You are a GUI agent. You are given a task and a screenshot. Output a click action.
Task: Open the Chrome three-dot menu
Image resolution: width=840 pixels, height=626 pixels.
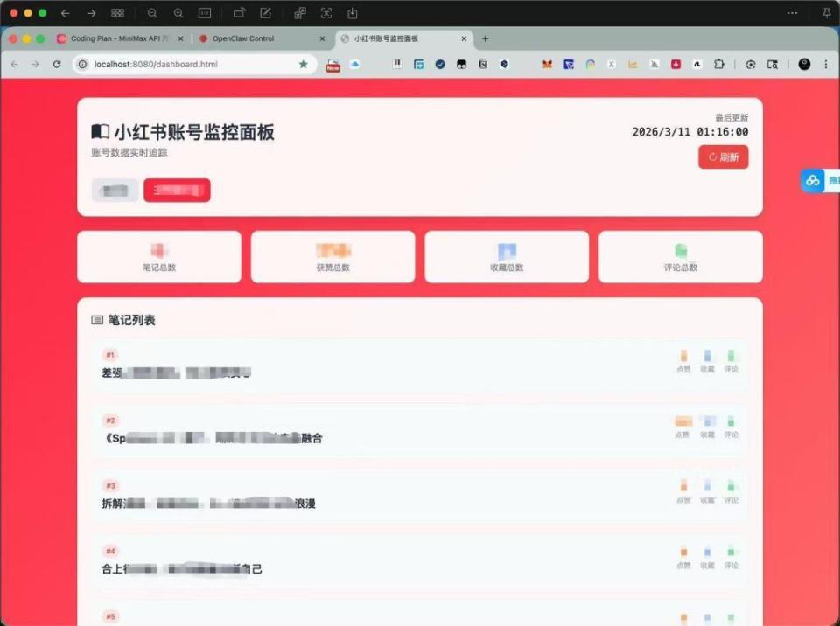pyautogui.click(x=826, y=65)
